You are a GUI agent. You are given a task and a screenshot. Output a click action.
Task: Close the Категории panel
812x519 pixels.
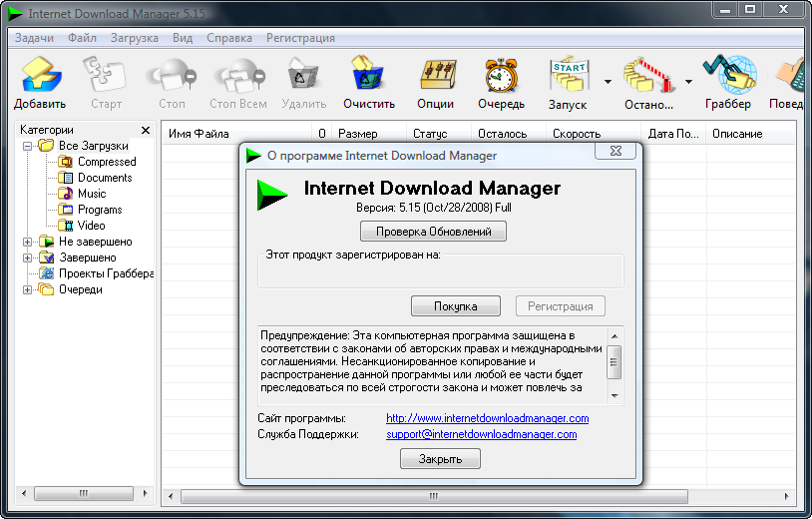146,130
